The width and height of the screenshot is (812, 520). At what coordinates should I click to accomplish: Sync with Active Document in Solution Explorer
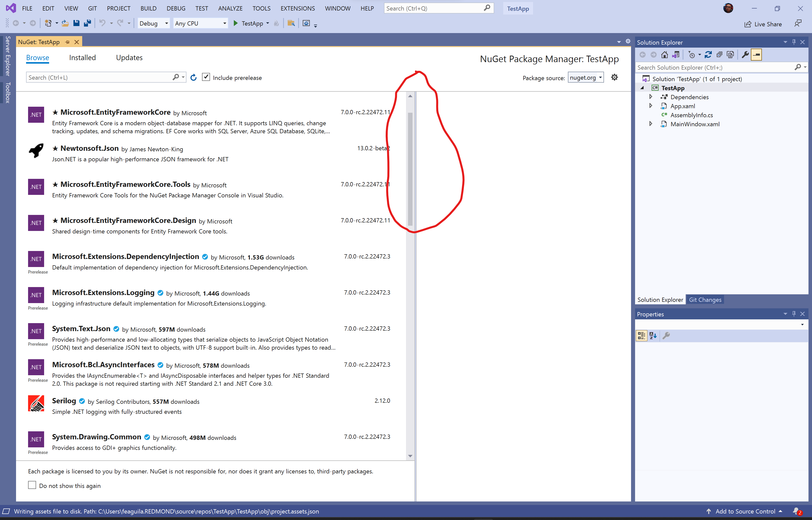tap(708, 55)
